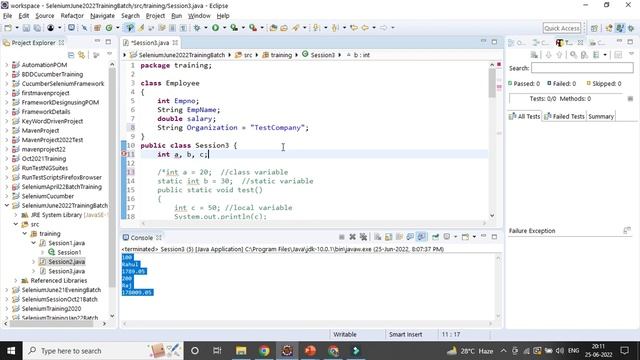Open the Debug button dropdown arrow
Image resolution: width=640 pixels, height=360 pixels.
206,28
